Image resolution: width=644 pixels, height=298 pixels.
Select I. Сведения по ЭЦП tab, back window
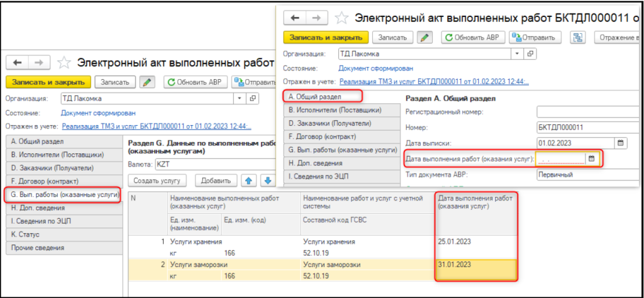click(64, 221)
